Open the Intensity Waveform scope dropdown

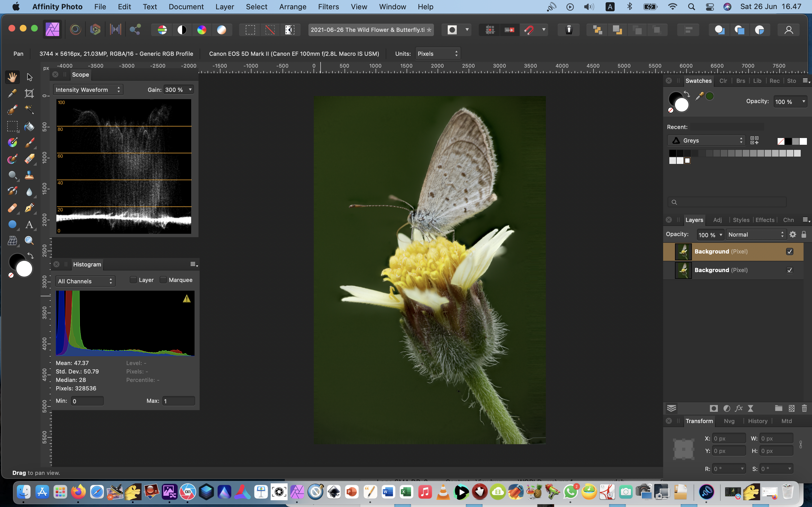[88, 90]
